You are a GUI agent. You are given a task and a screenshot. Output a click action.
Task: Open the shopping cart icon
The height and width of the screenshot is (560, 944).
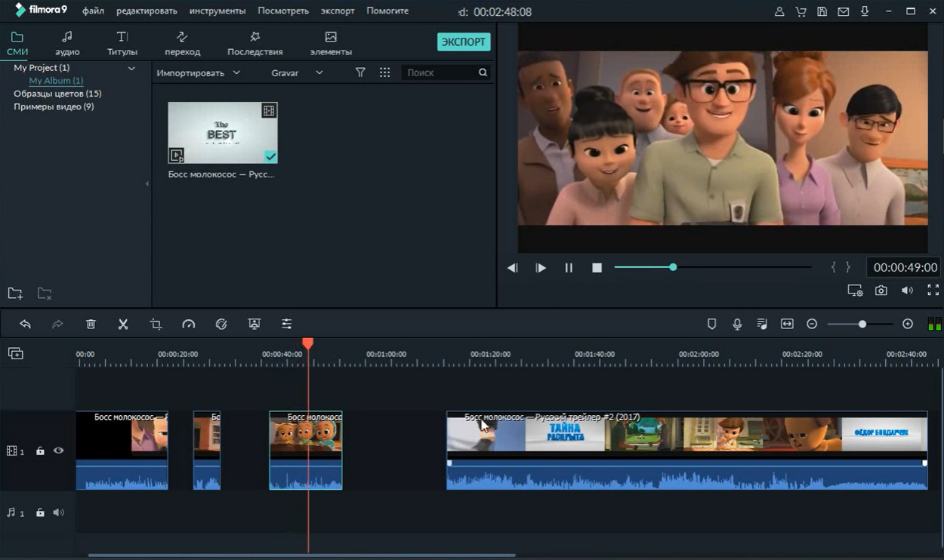[801, 11]
